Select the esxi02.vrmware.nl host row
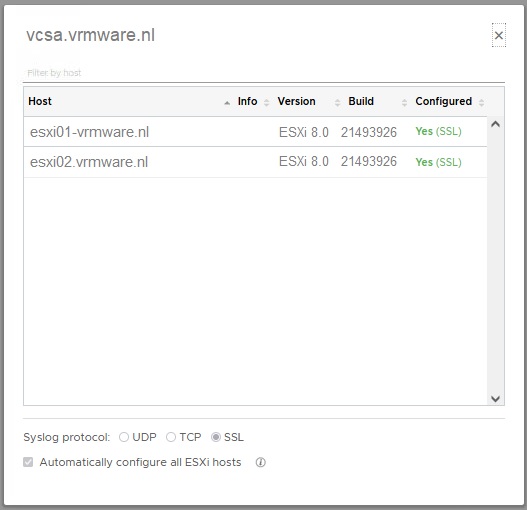 point(255,162)
